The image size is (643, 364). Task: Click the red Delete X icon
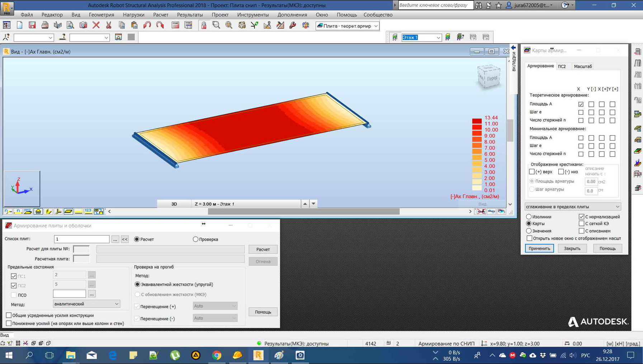(x=96, y=25)
